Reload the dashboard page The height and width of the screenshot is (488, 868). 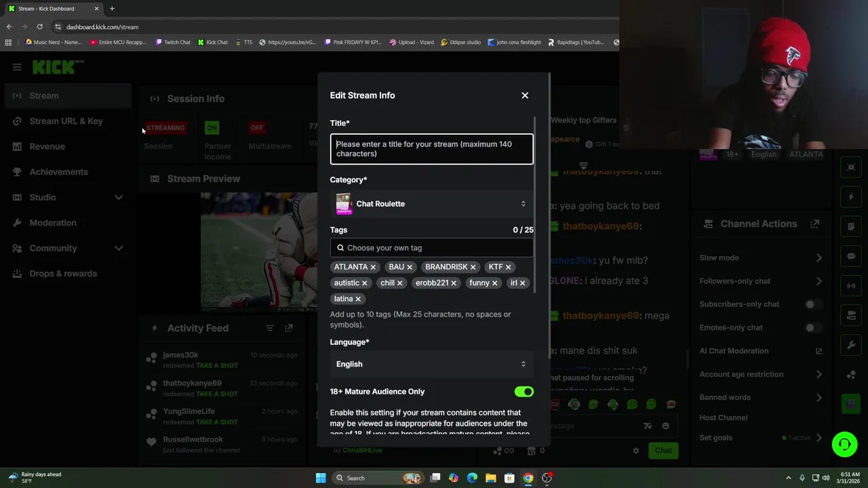pos(39,27)
